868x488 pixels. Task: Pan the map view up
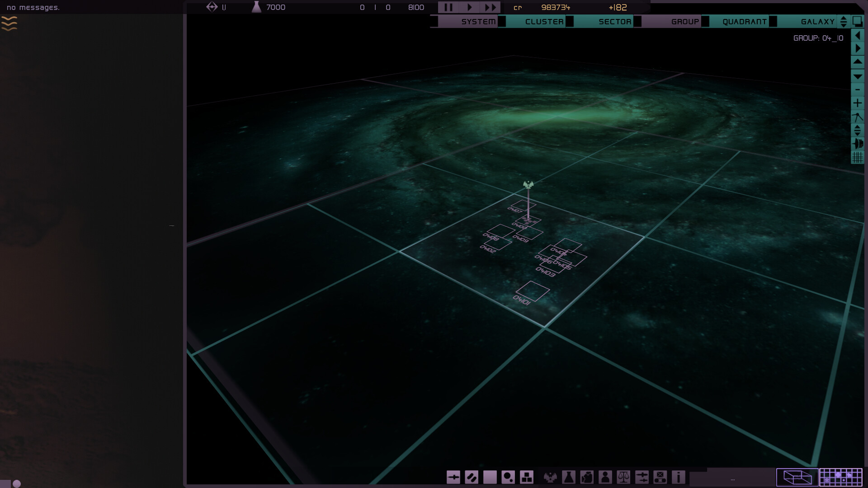tap(857, 62)
